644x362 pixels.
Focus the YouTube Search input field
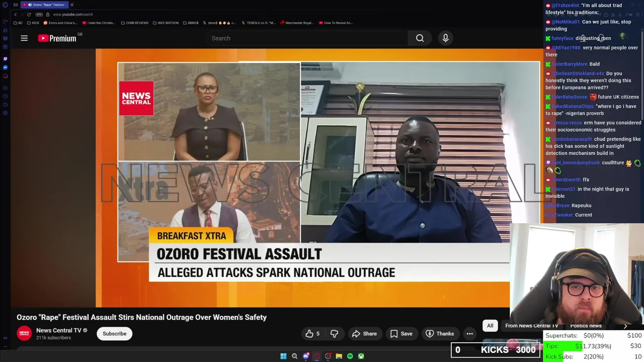307,38
